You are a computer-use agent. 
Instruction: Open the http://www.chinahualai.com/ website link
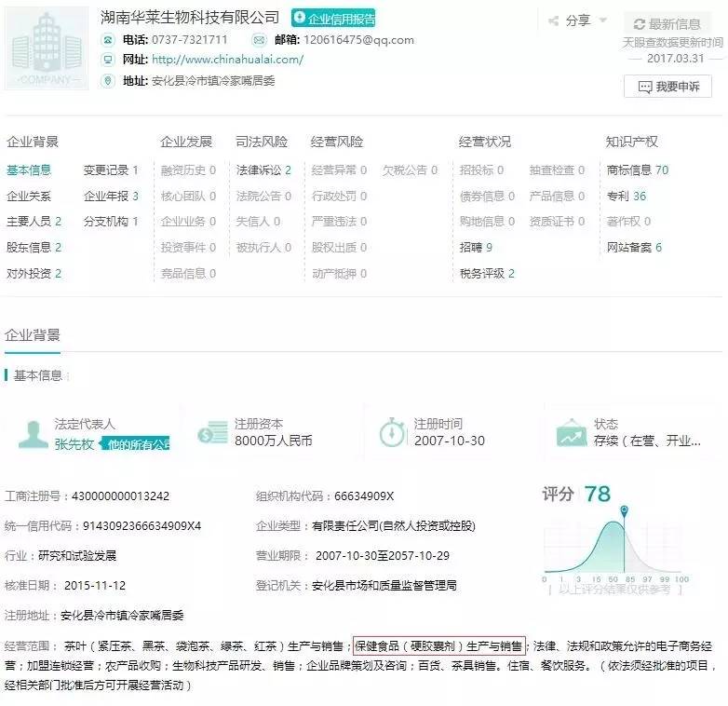[227, 60]
